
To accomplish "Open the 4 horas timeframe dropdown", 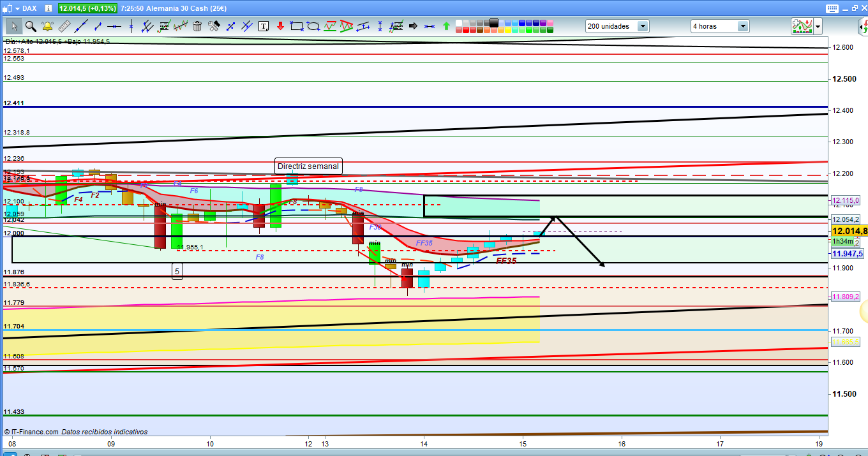I will point(743,26).
